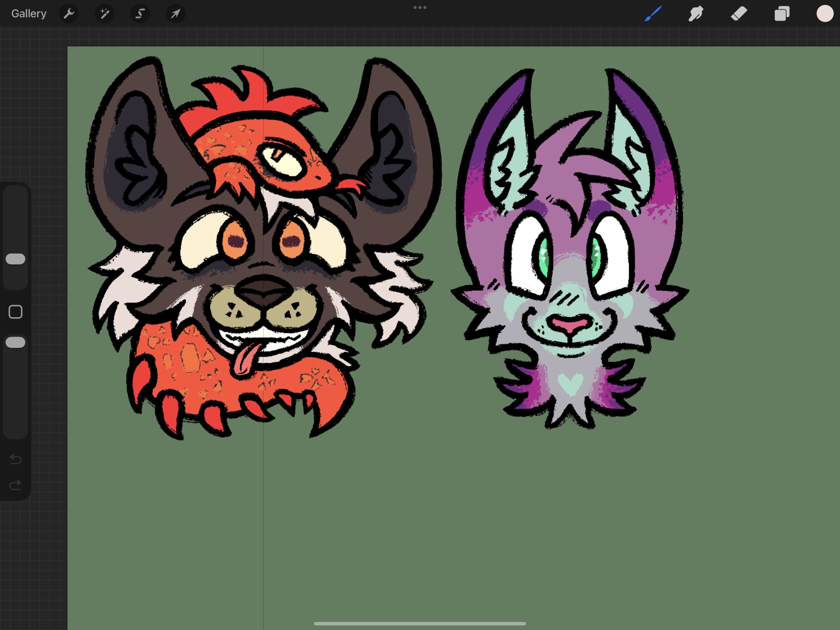Open the active color picker circle
The height and width of the screenshot is (630, 840).
click(x=824, y=14)
